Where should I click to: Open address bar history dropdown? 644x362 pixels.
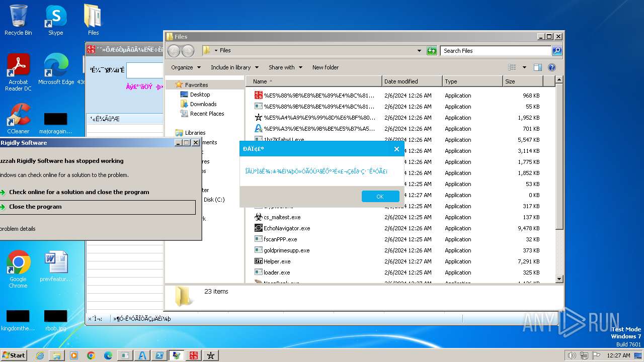coord(419,50)
